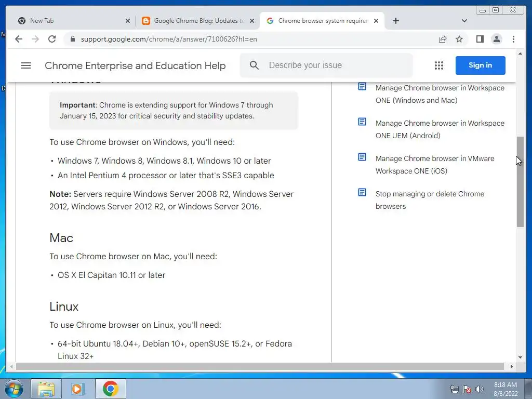Launch Windows Media Player from taskbar
Screen dimensions: 532x399
pos(78,389)
